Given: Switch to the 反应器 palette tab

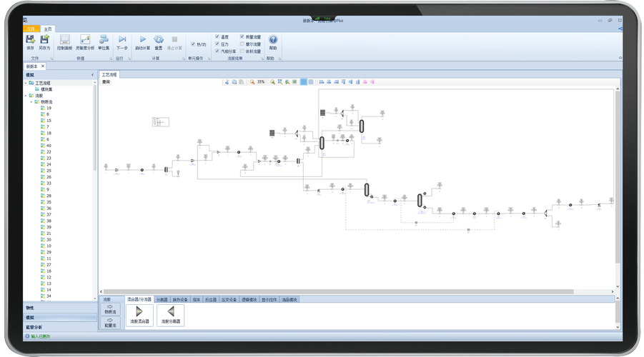Looking at the screenshot, I should pos(211,300).
